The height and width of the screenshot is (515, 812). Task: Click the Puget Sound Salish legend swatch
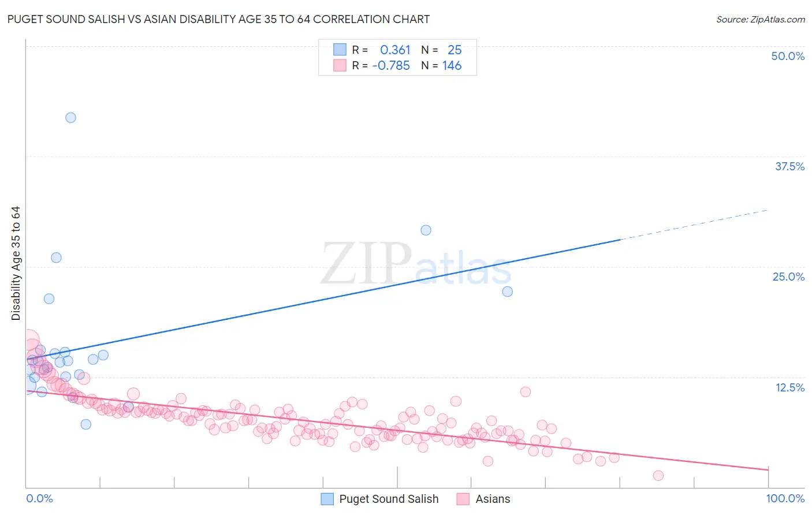[327, 499]
